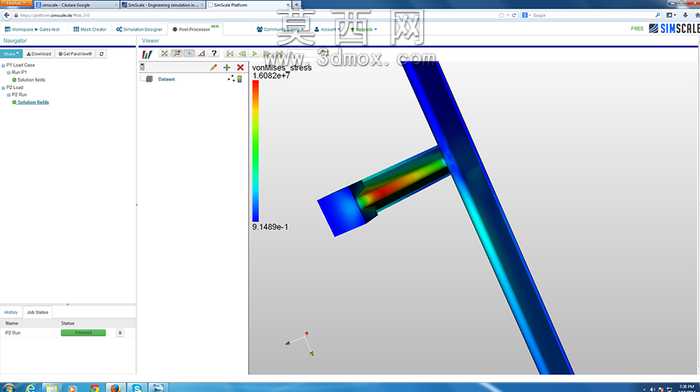Collapse the P2 Run tree node
The image size is (700, 392).
click(8, 95)
